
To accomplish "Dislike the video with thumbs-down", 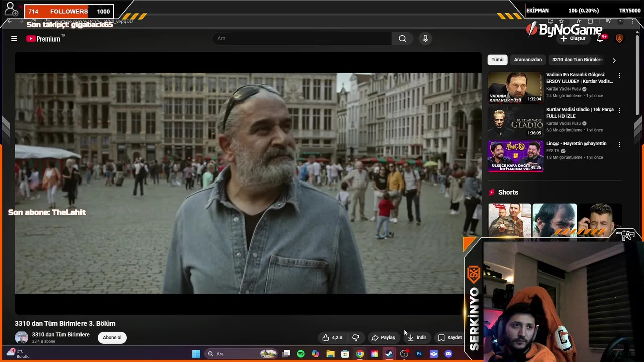I will coord(356,338).
